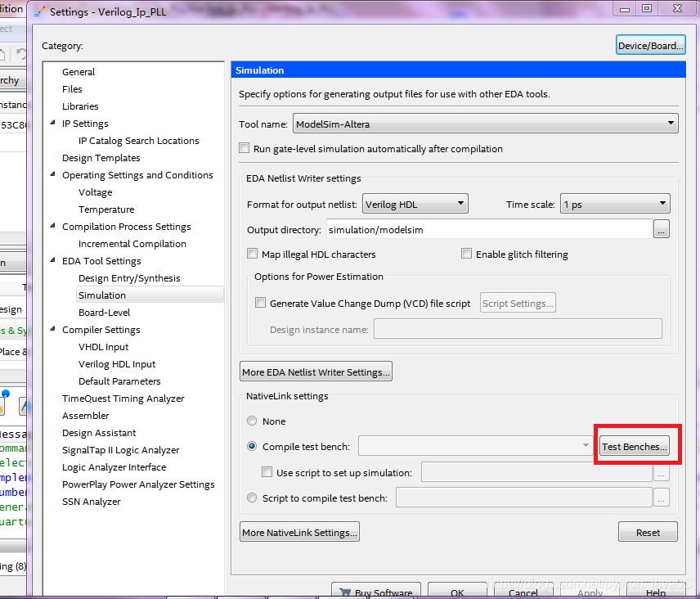Open Verilog HDL Input settings
The image size is (700, 599).
point(117,364)
